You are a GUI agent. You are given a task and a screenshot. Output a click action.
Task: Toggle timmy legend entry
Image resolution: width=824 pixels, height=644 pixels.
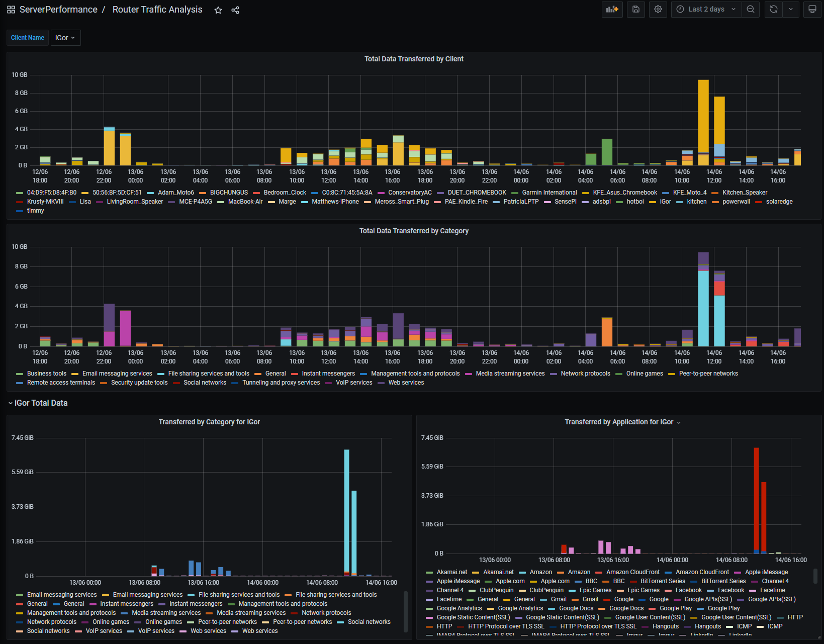coord(35,211)
